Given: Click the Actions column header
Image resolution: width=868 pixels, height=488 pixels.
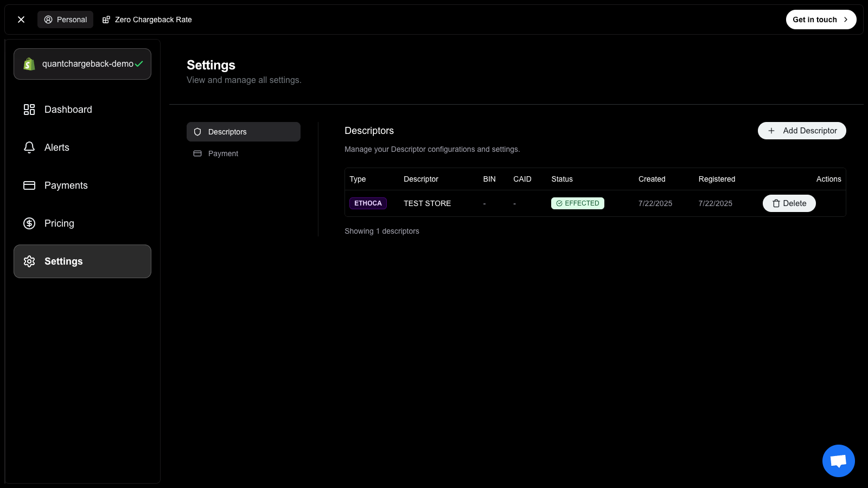Looking at the screenshot, I should pyautogui.click(x=829, y=179).
